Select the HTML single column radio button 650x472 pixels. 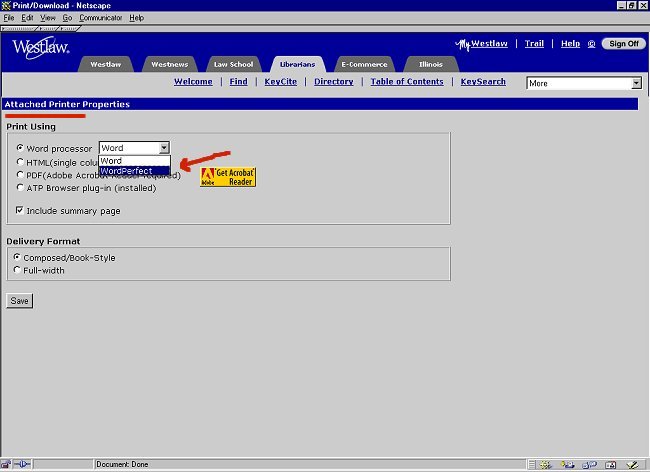pos(20,161)
